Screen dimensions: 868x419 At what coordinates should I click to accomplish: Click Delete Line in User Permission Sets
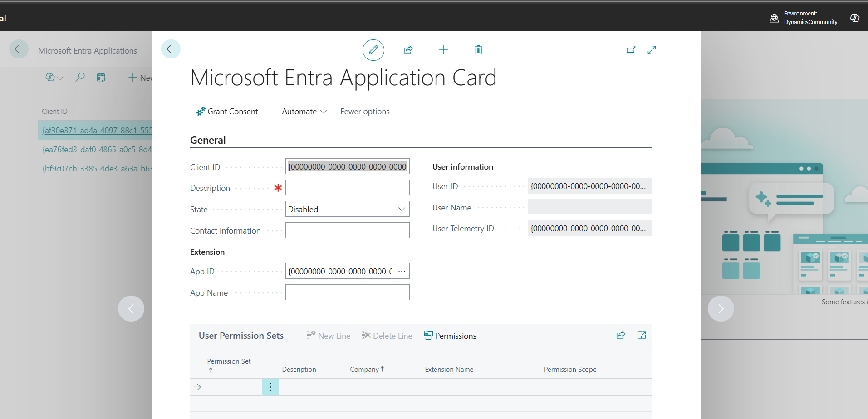[387, 336]
